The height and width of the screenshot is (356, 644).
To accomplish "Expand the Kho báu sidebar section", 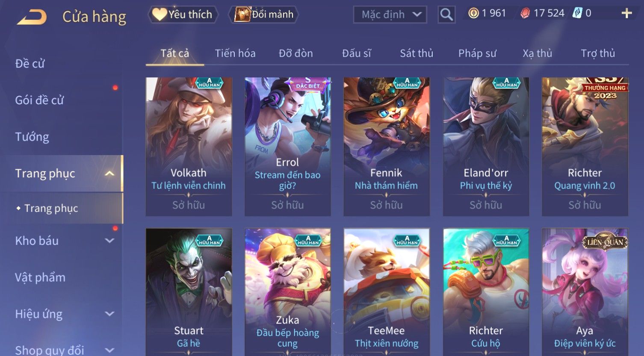I will [109, 241].
